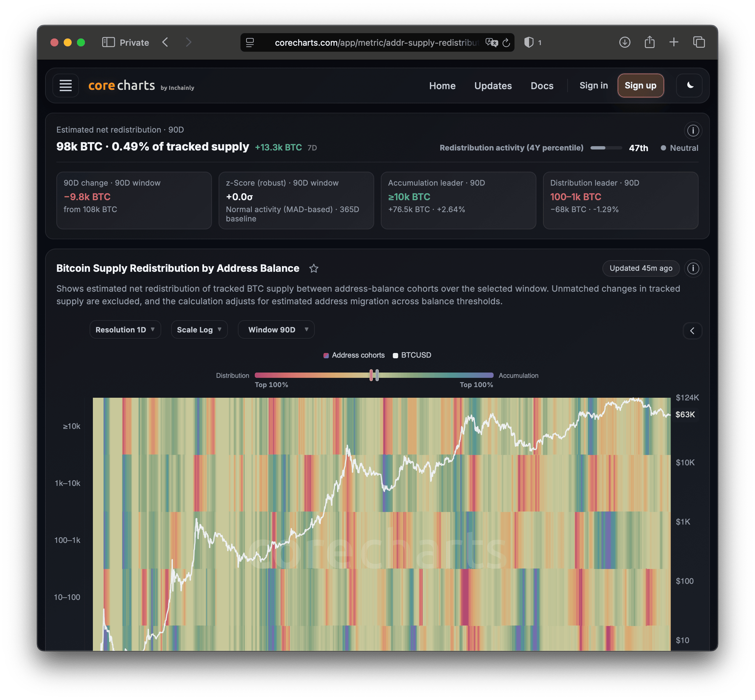Go to the Updates page

(x=493, y=86)
